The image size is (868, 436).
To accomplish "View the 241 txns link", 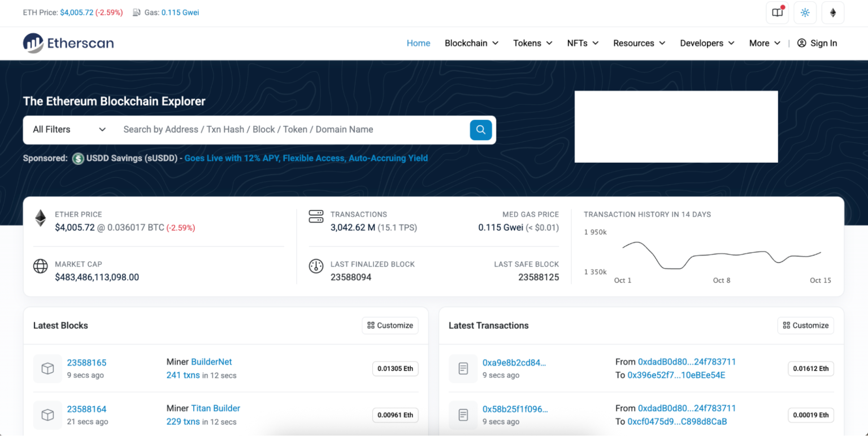I will point(183,375).
